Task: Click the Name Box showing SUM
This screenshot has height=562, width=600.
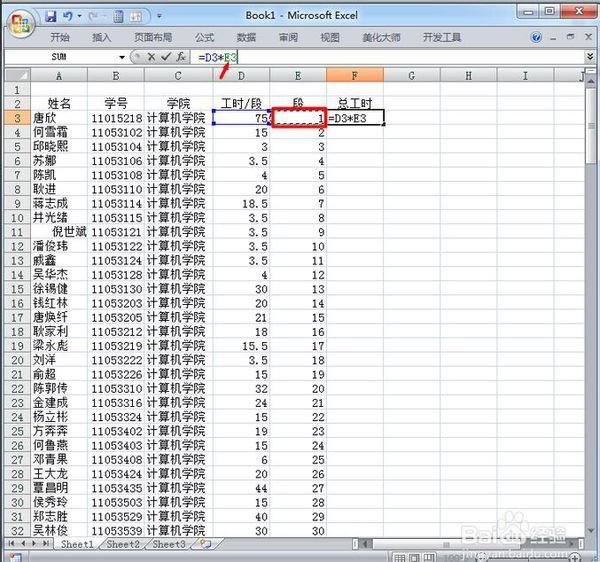Action: [59, 57]
